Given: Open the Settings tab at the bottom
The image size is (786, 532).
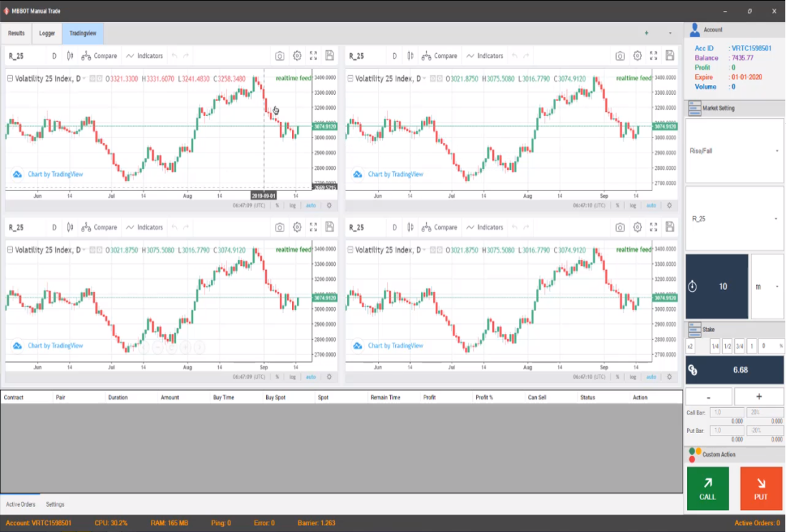Looking at the screenshot, I should point(55,504).
